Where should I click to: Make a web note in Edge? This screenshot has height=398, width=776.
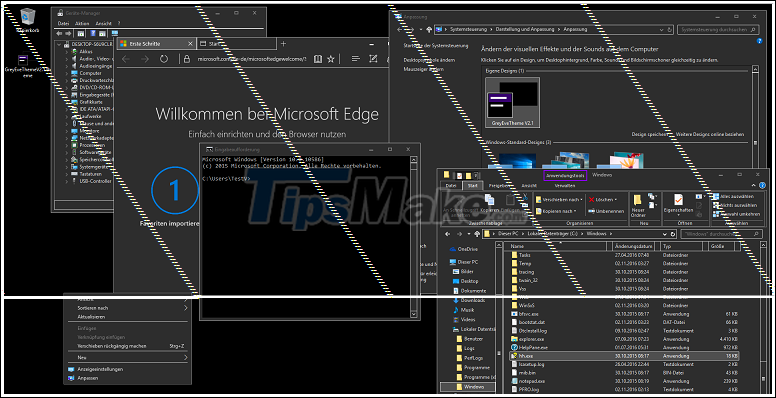click(373, 59)
